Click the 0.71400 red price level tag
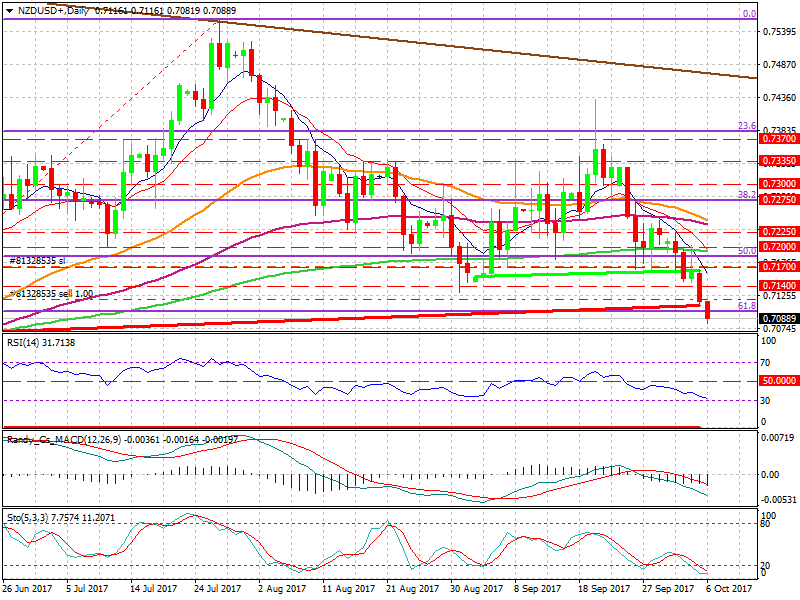Image resolution: width=800 pixels, height=600 pixels. point(778,286)
